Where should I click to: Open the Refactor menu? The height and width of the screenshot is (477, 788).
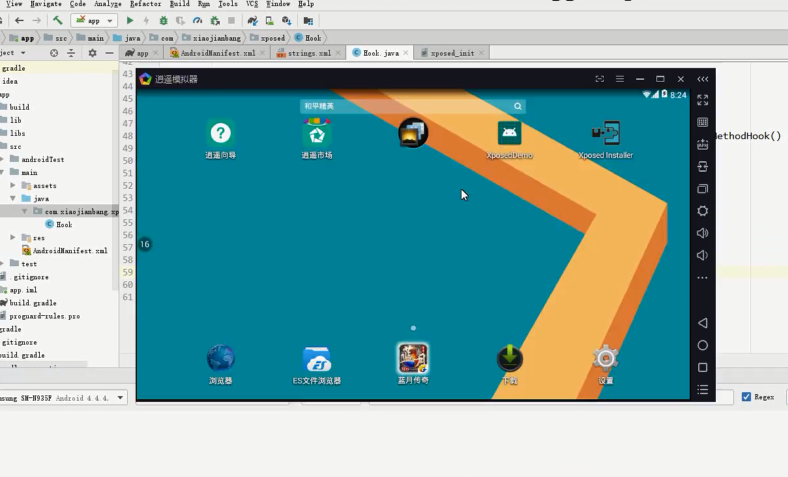pos(145,4)
